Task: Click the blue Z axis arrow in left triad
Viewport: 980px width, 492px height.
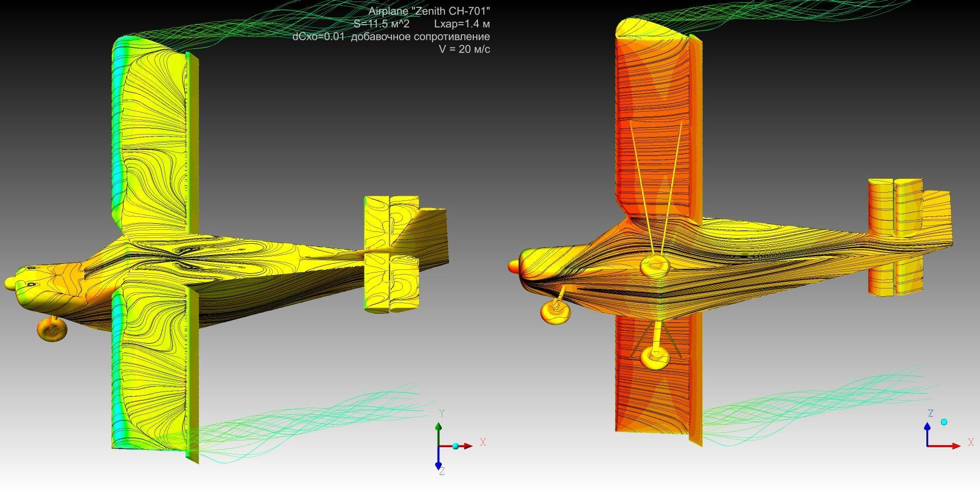Action: click(x=438, y=462)
